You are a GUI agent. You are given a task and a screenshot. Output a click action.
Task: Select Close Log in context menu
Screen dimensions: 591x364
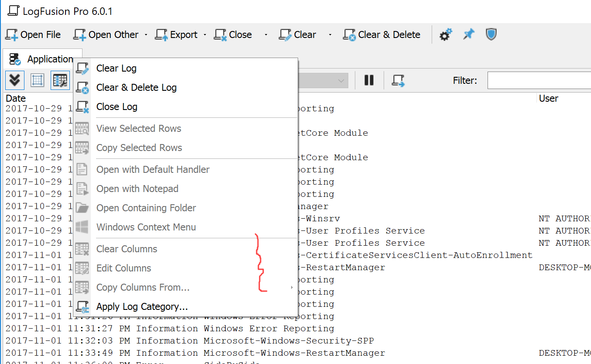coord(117,107)
